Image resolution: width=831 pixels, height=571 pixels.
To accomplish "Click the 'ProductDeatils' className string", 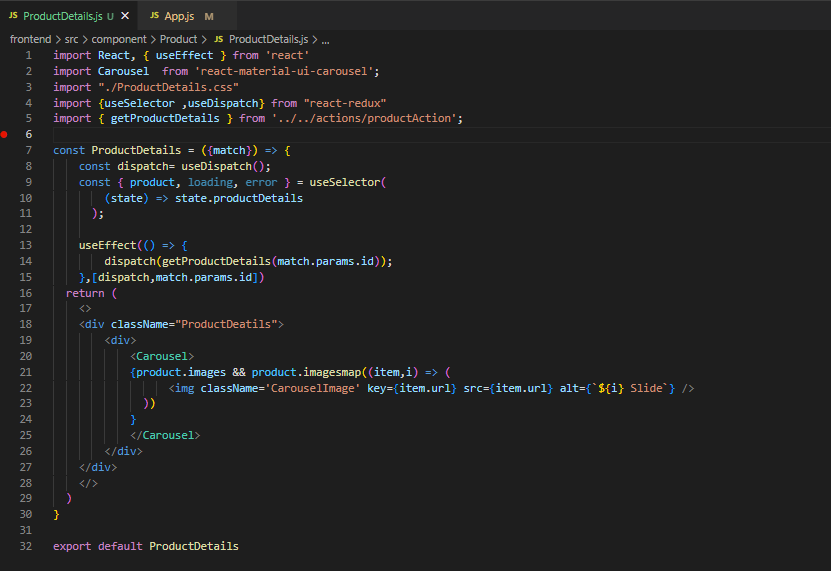I will click(226, 324).
